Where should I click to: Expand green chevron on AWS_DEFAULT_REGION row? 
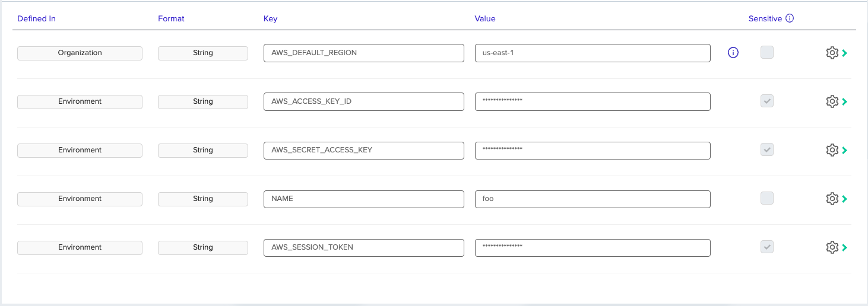(844, 53)
